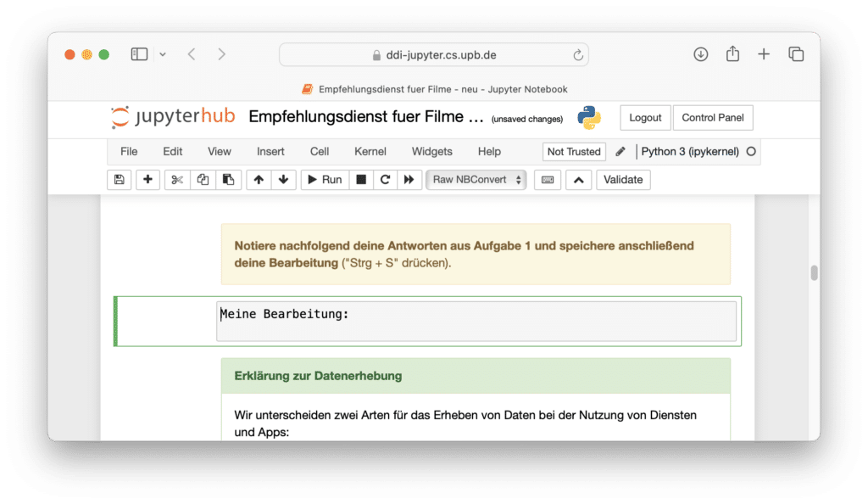Image resolution: width=868 pixels, height=504 pixels.
Task: Click the Wir unterscheiden zwei Arten paragraph
Action: (465, 423)
